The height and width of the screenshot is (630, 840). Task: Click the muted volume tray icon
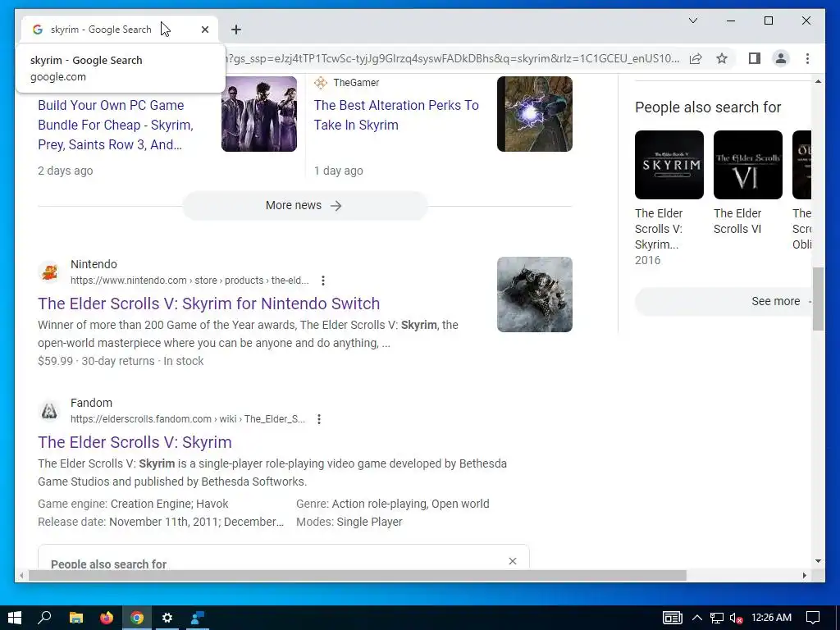736,619
